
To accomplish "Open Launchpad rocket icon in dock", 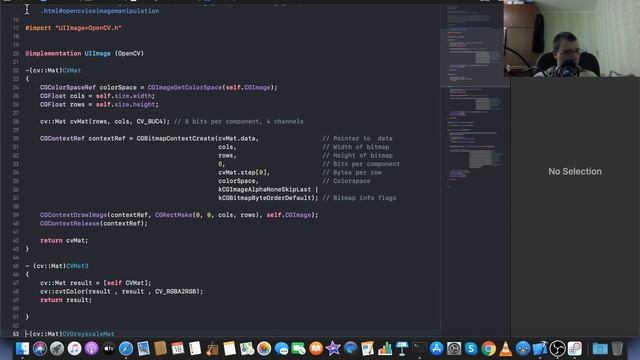I will 57,349.
